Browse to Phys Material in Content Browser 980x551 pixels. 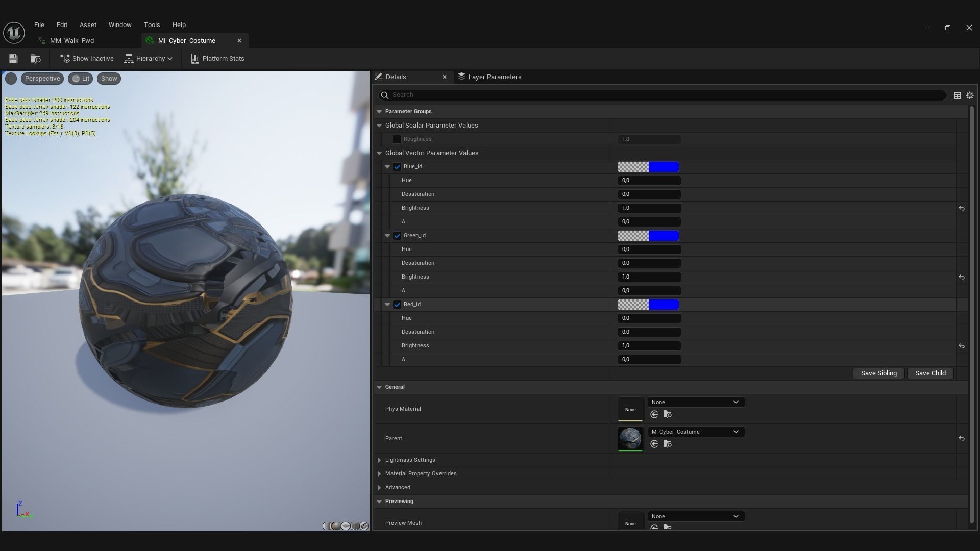(667, 414)
